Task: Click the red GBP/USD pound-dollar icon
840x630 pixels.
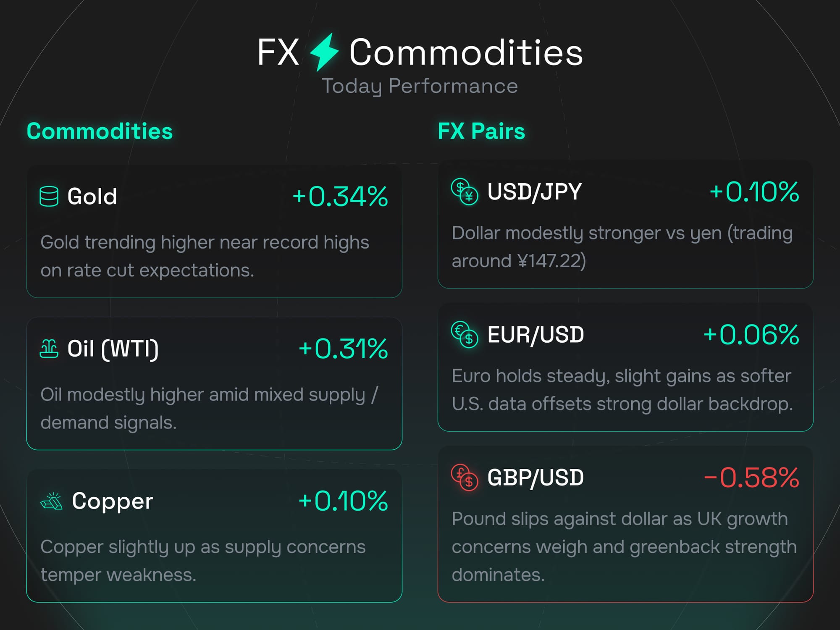Action: click(x=464, y=478)
